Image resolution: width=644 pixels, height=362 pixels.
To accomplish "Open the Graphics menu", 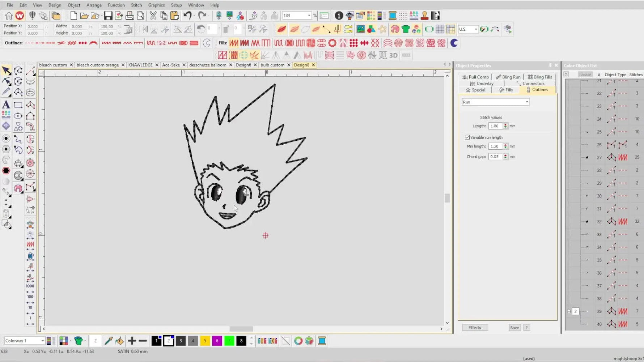I will pos(156,5).
